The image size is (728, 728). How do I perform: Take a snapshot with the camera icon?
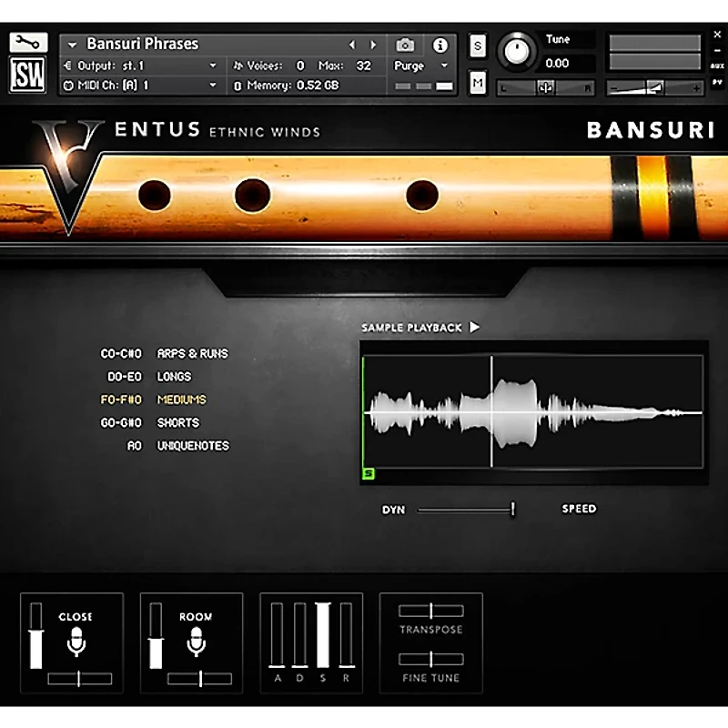(x=404, y=44)
